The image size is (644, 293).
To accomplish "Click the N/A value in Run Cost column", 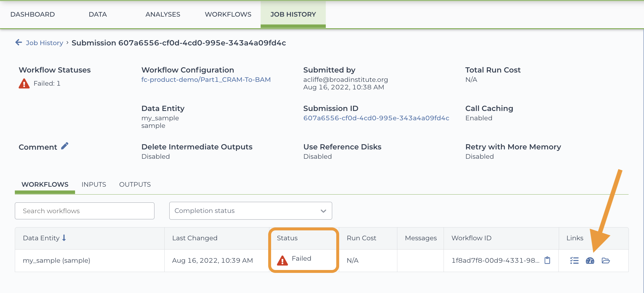I will click(x=353, y=260).
